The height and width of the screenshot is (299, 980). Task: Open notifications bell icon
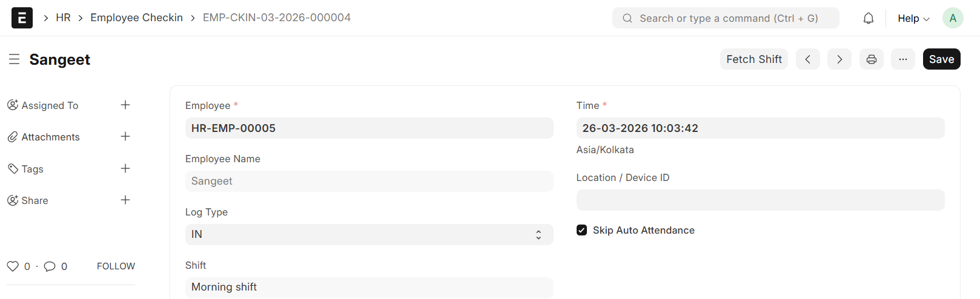point(868,18)
